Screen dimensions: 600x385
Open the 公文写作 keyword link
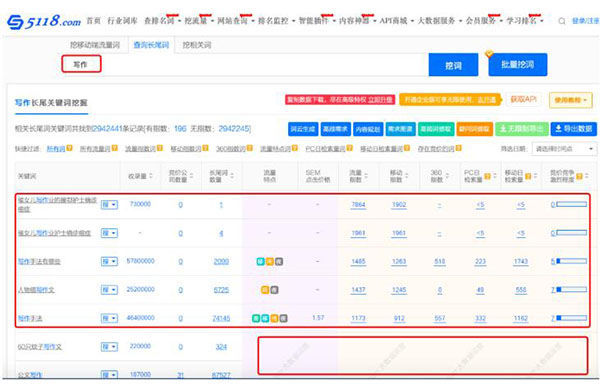coord(30,375)
